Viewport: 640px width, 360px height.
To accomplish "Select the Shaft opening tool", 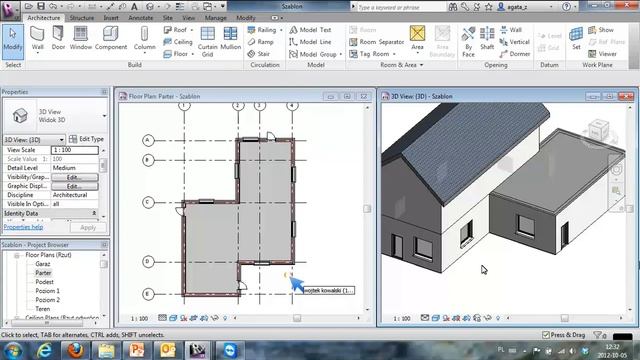I will (487, 38).
